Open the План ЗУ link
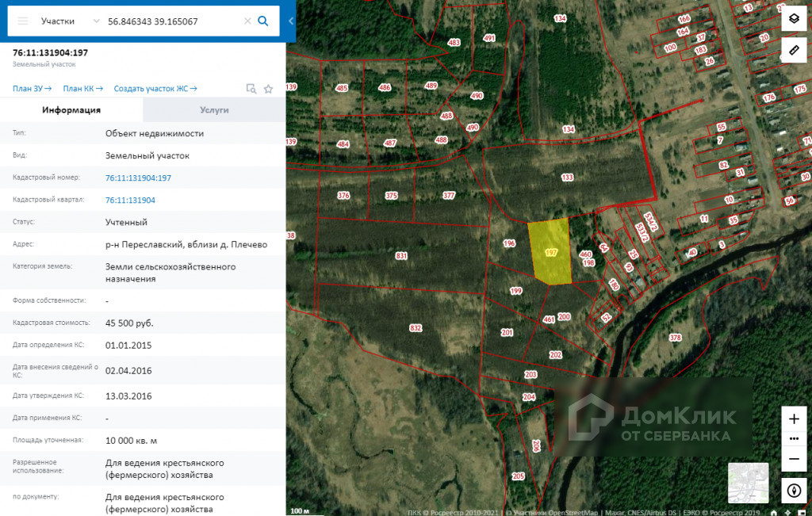The height and width of the screenshot is (516, 812). [32, 89]
